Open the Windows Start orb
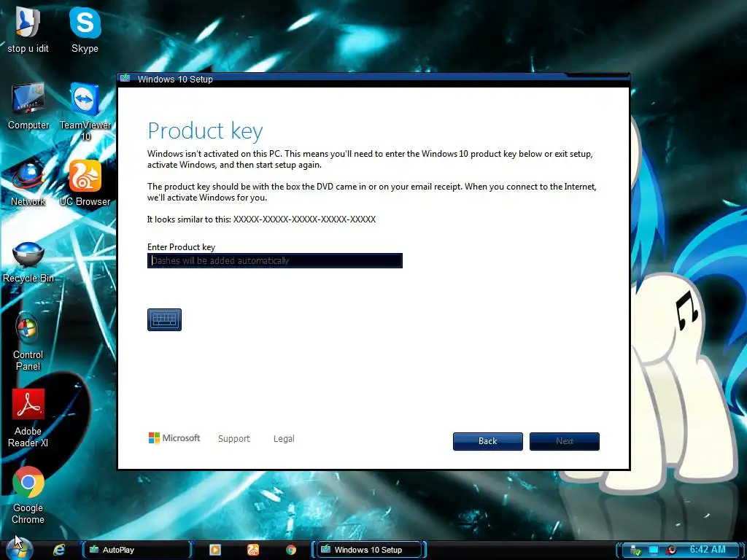This screenshot has height=560, width=747. point(20,550)
